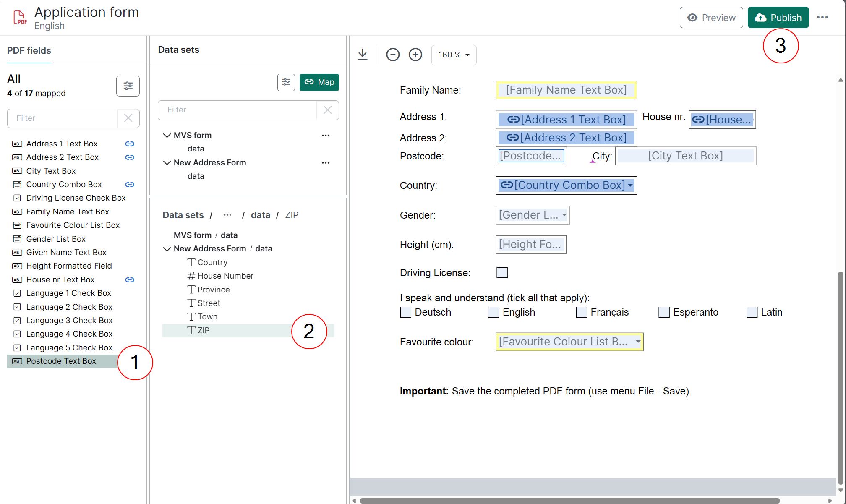Open MVS form options ellipsis
This screenshot has width=846, height=504.
[326, 136]
